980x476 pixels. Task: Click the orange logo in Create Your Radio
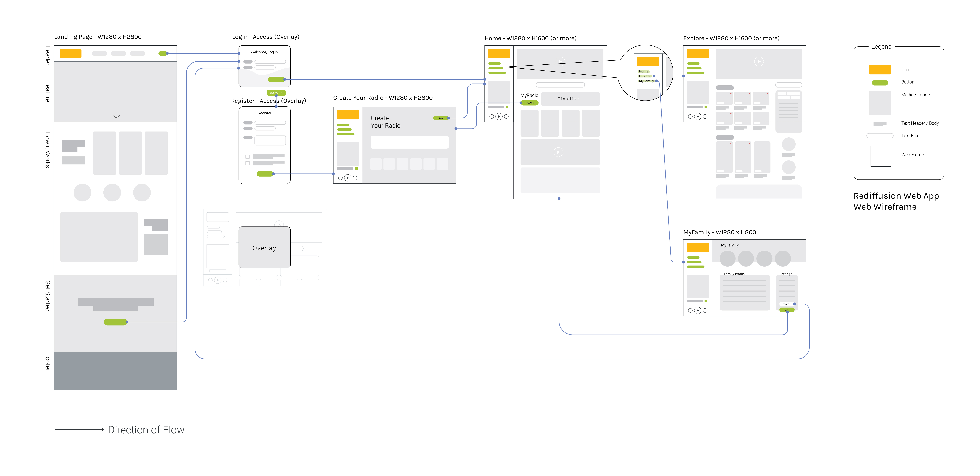[348, 115]
